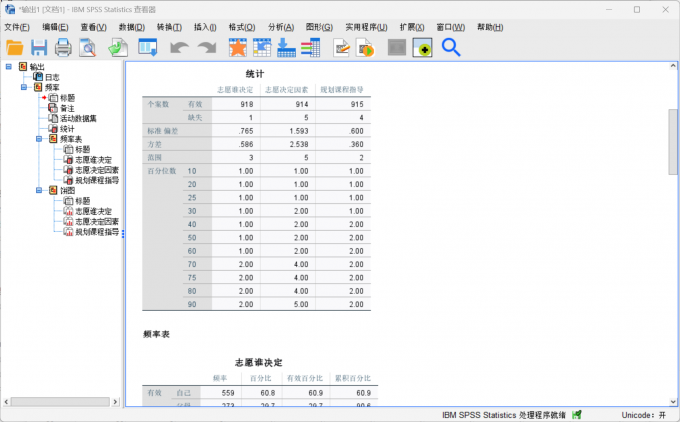Collapse the 频率 tree node
680x422 pixels.
pyautogui.click(x=24, y=87)
